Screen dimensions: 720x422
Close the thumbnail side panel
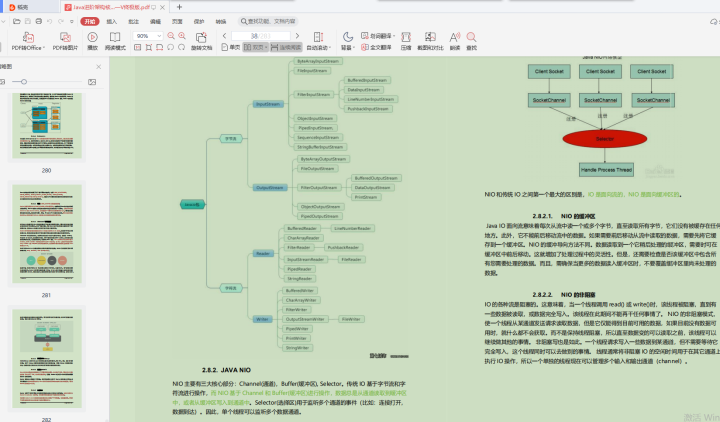point(99,67)
